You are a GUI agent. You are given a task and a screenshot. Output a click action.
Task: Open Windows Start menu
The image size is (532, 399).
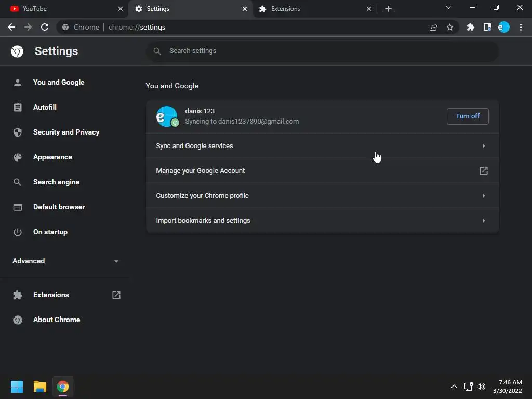17,387
